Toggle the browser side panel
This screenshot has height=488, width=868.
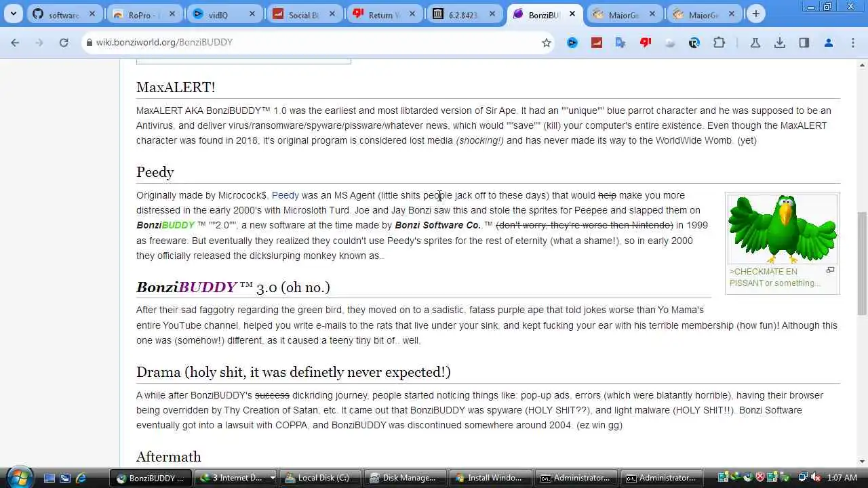804,42
